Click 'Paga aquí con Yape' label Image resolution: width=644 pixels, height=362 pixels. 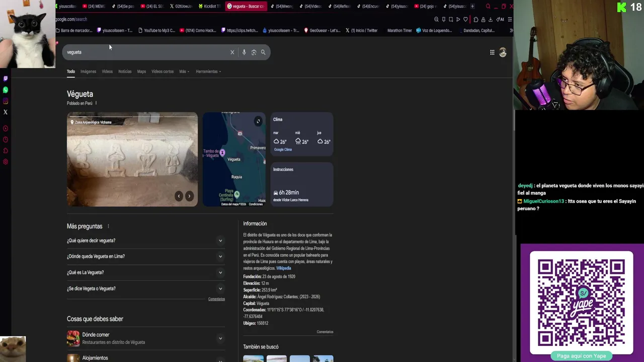(581, 356)
